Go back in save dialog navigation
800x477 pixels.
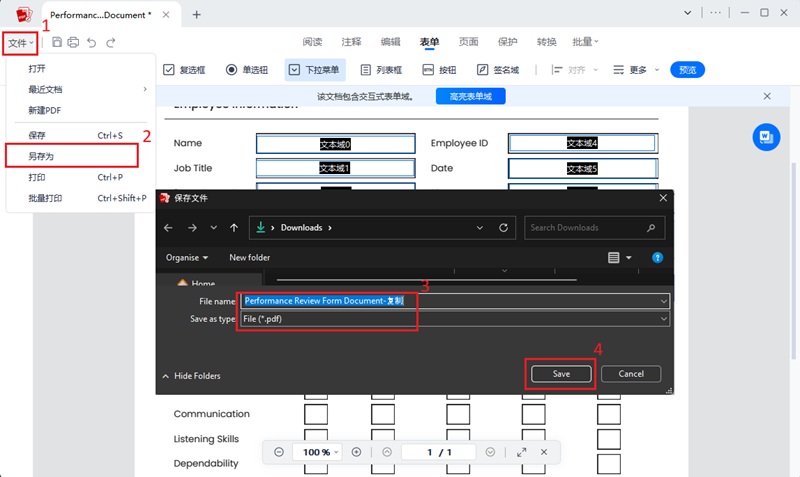click(168, 228)
